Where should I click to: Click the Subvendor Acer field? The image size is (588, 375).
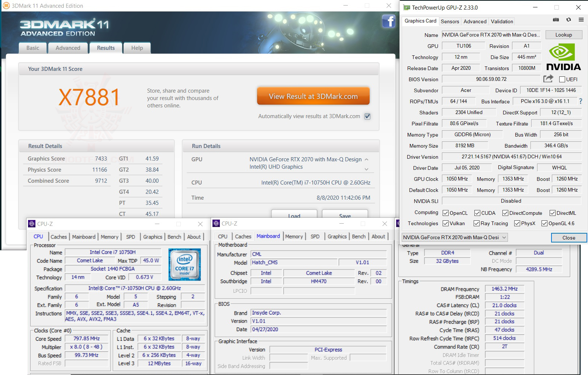[466, 90]
